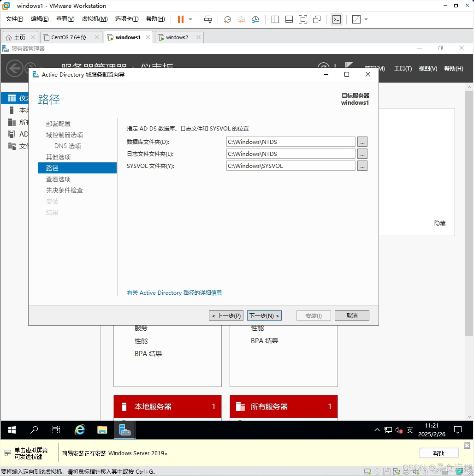Open the 编辑(E) menu
Screen dimensions: 474x476
coord(40,19)
